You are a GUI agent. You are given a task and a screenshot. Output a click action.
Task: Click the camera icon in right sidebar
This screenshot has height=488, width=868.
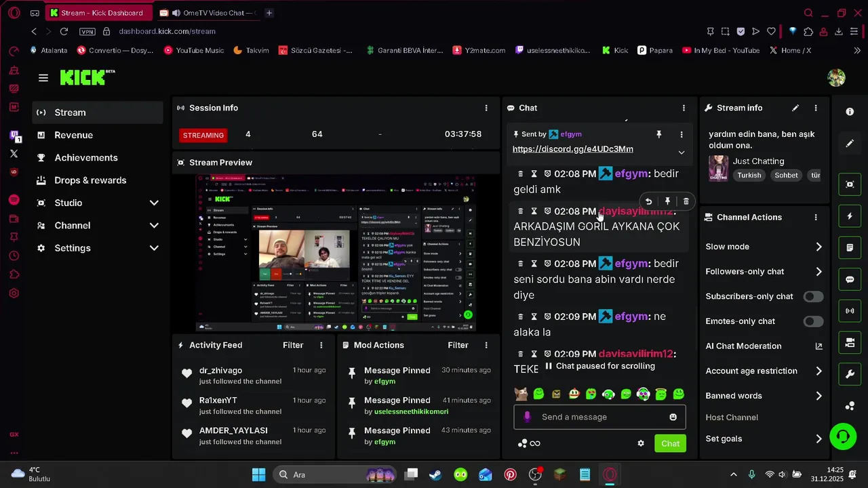[850, 342]
